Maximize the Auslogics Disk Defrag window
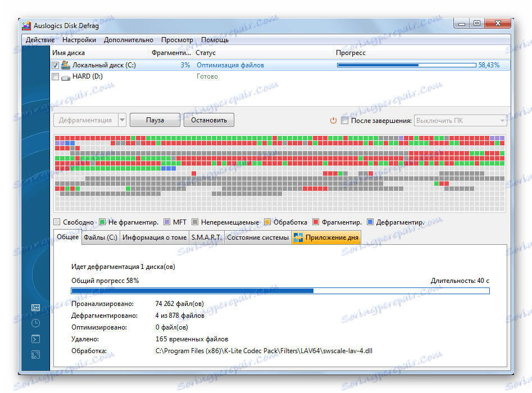 click(477, 24)
